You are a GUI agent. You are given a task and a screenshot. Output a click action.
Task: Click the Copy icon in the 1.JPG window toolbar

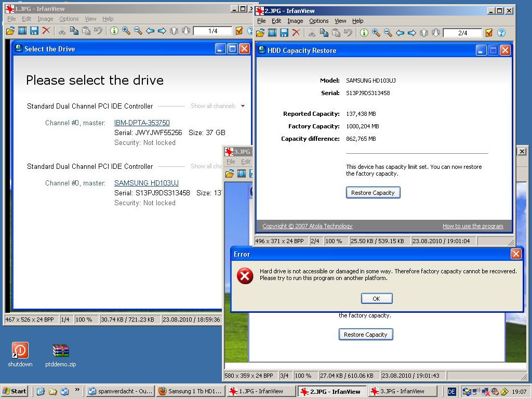click(x=74, y=31)
